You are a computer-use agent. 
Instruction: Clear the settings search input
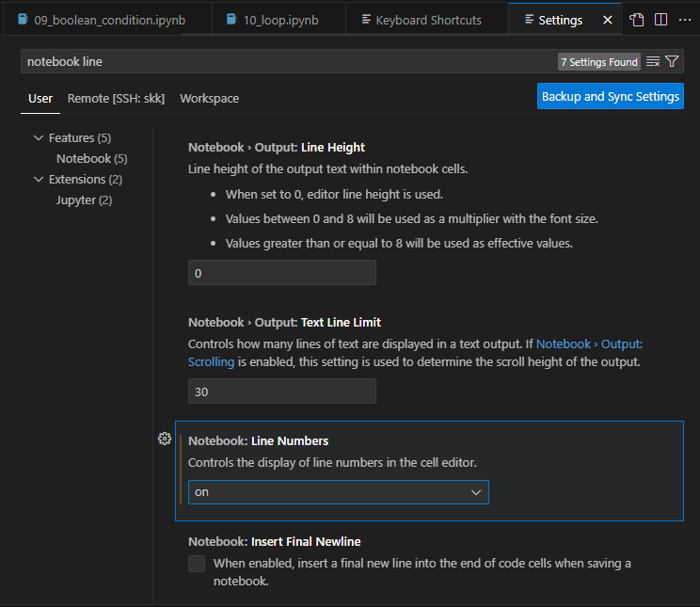coord(653,61)
